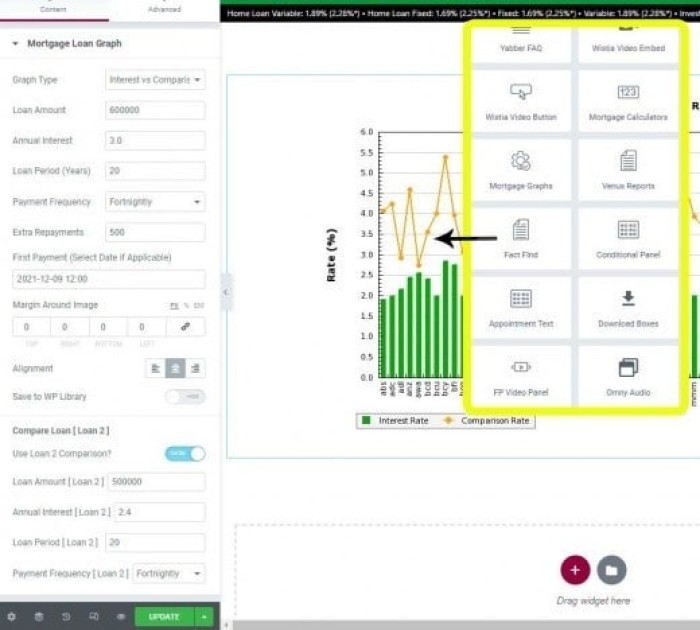The width and height of the screenshot is (700, 630).
Task: Choose the Download Boxes widget
Action: (x=627, y=307)
